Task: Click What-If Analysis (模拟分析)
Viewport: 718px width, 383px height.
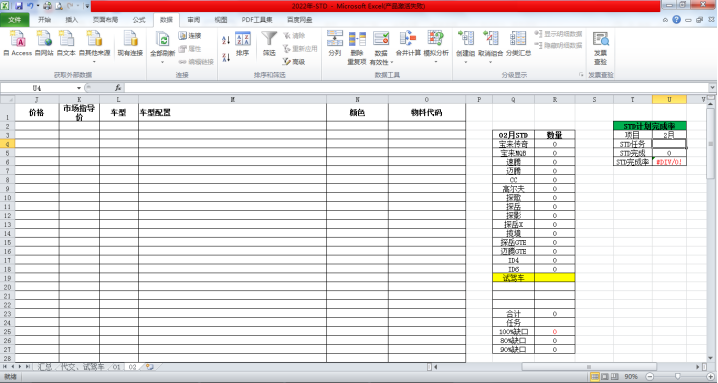Action: tap(435, 44)
